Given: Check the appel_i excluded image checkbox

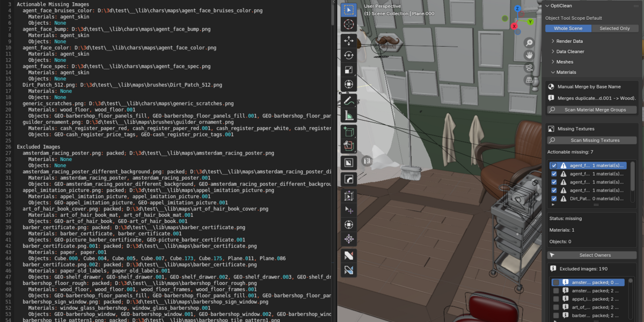Looking at the screenshot, I should click(556, 299).
